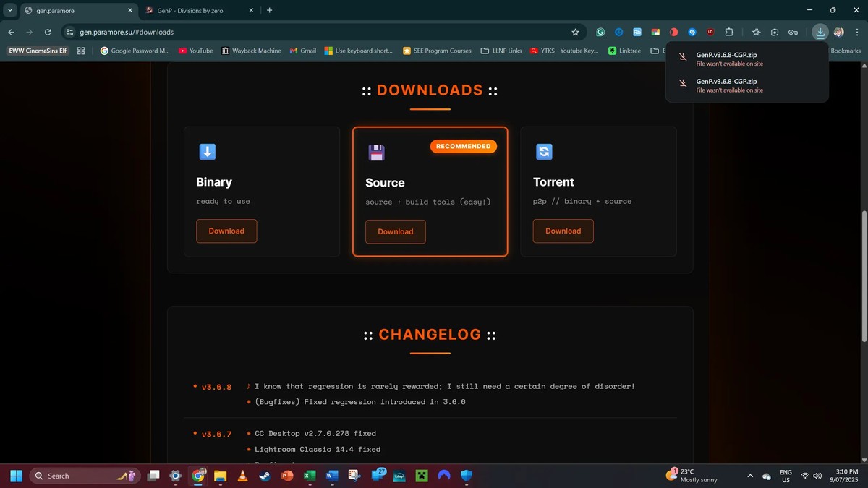This screenshot has width=868, height=488.
Task: Click the page's vertical scrollbar
Action: pos(864,275)
